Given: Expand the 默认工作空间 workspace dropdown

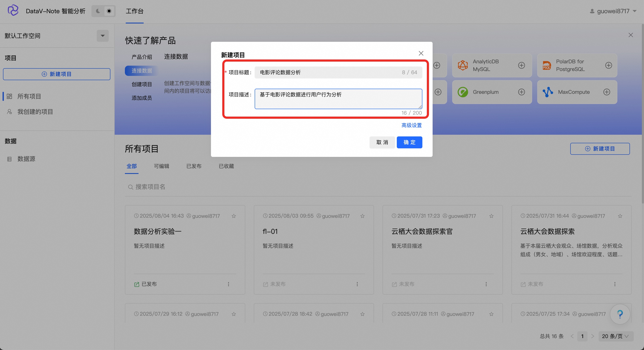Looking at the screenshot, I should [103, 36].
